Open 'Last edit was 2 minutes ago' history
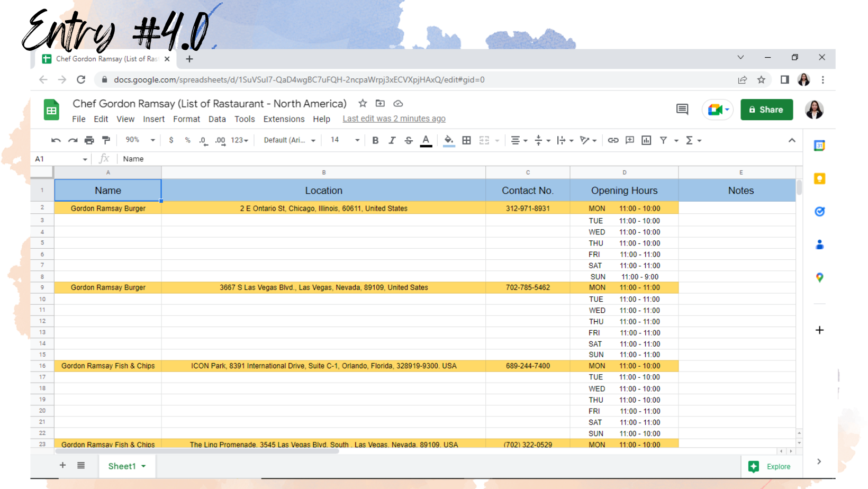Screen dimensions: 868x489 pyautogui.click(x=394, y=119)
